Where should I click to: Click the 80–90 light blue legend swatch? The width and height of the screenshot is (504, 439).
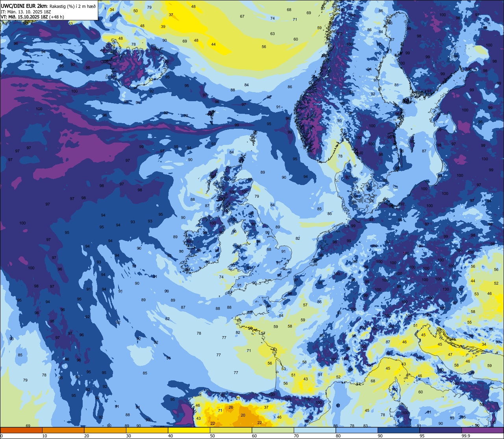point(357,430)
